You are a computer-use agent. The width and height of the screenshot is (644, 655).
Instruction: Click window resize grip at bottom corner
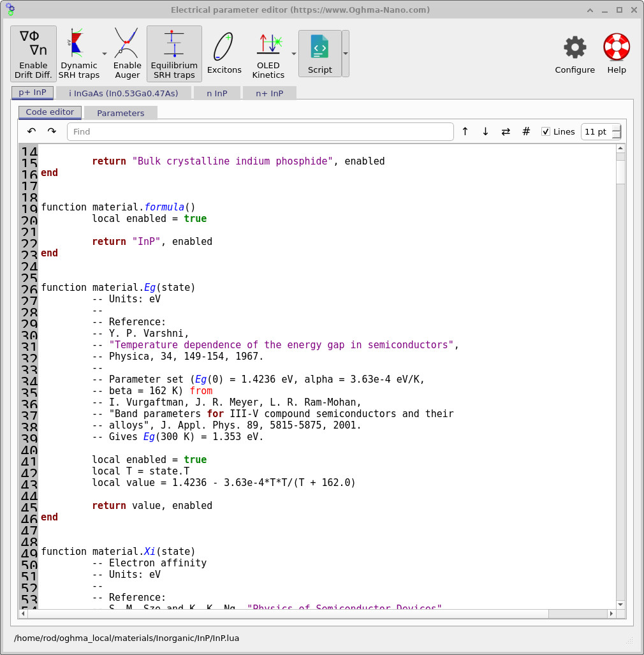pyautogui.click(x=629, y=640)
